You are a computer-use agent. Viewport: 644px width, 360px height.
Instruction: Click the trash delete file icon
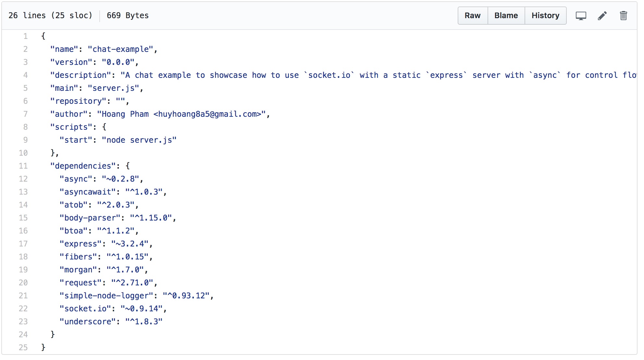coord(623,16)
